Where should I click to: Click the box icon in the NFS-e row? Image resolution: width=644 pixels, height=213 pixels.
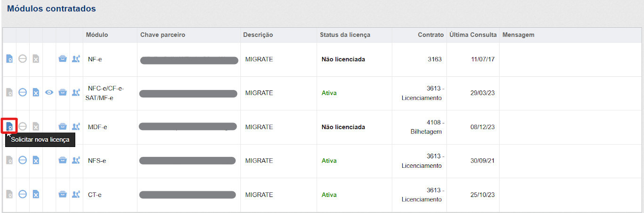tap(62, 160)
